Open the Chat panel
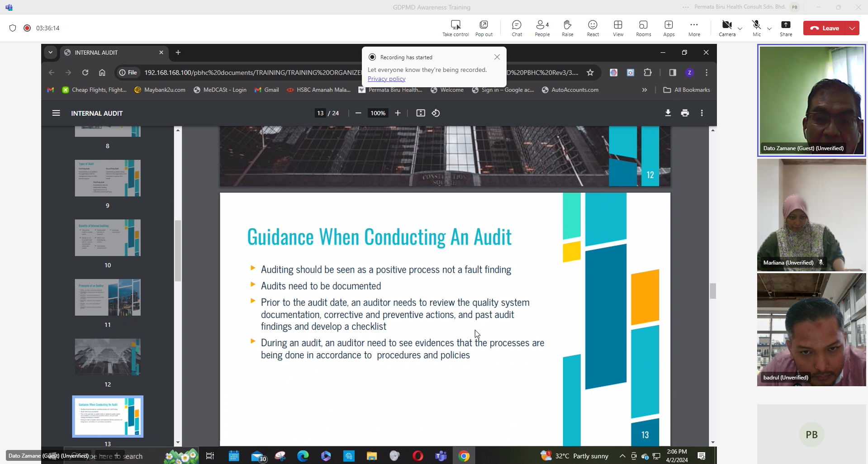 (x=517, y=28)
